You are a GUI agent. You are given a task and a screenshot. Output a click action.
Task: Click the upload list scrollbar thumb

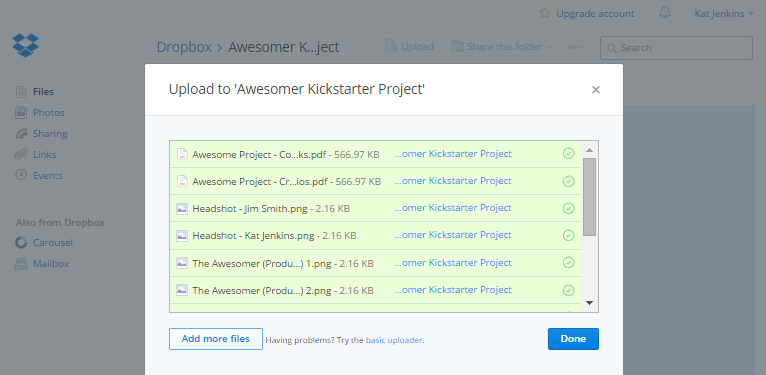(x=590, y=197)
